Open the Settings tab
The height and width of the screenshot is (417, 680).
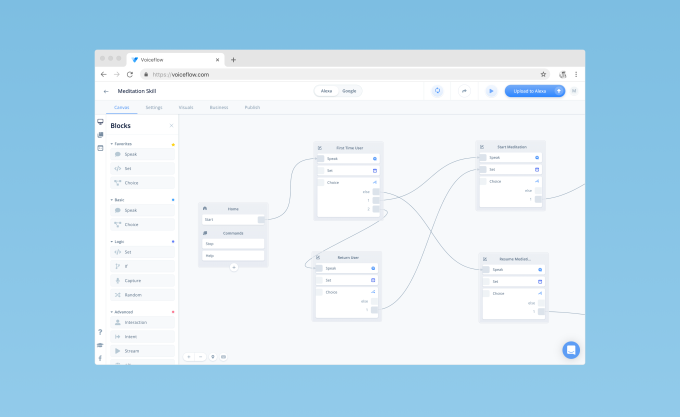click(154, 106)
